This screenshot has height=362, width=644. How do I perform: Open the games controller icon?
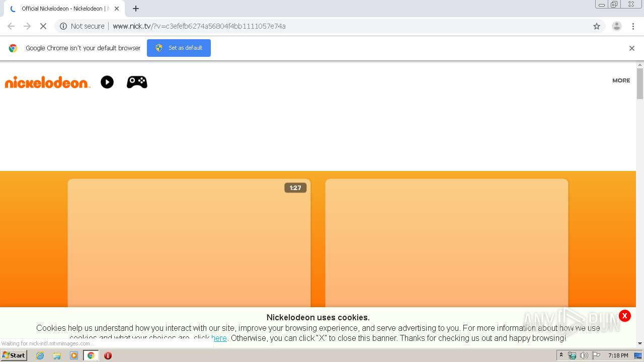137,82
